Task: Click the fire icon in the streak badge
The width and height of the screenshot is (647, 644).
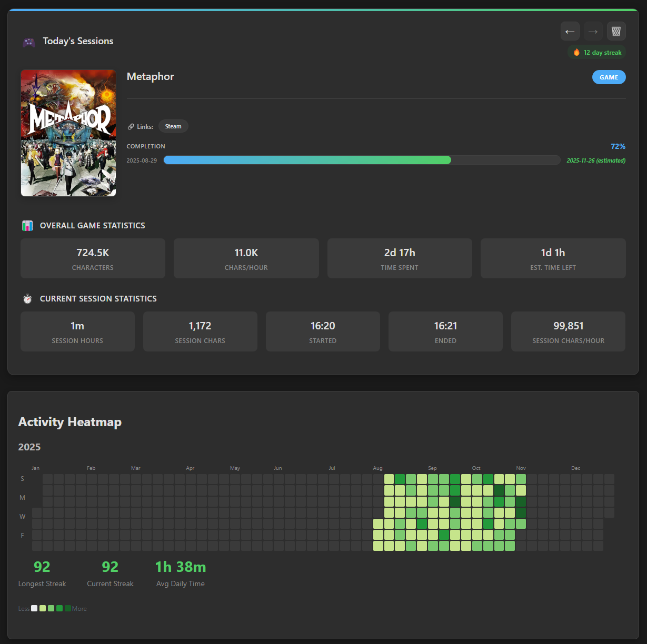Action: [576, 52]
